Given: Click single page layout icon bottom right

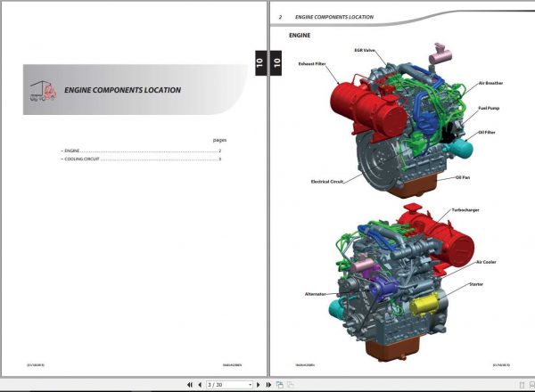Looking at the screenshot, I should point(522,385).
